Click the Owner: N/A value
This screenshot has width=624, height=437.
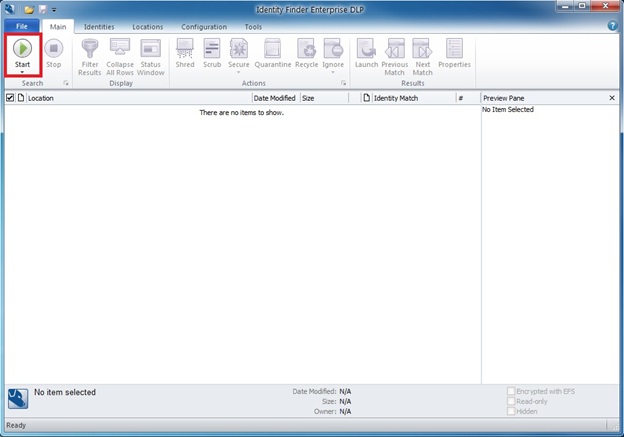pos(345,411)
